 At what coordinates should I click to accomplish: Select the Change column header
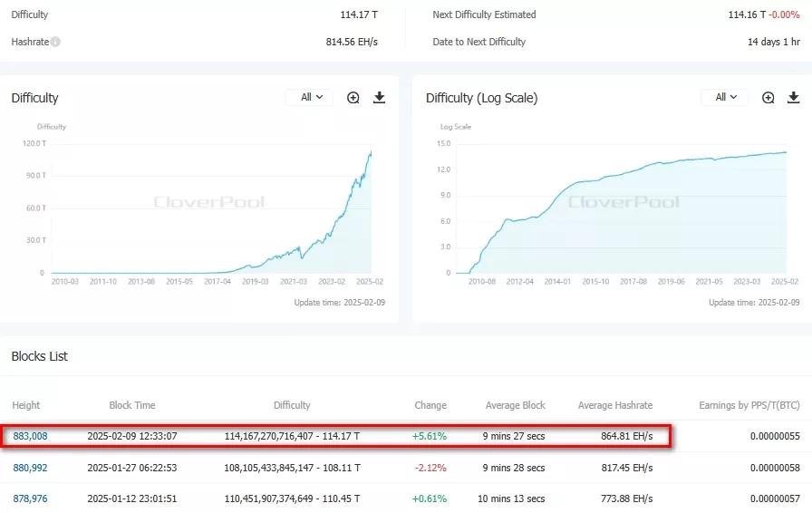pyautogui.click(x=430, y=405)
